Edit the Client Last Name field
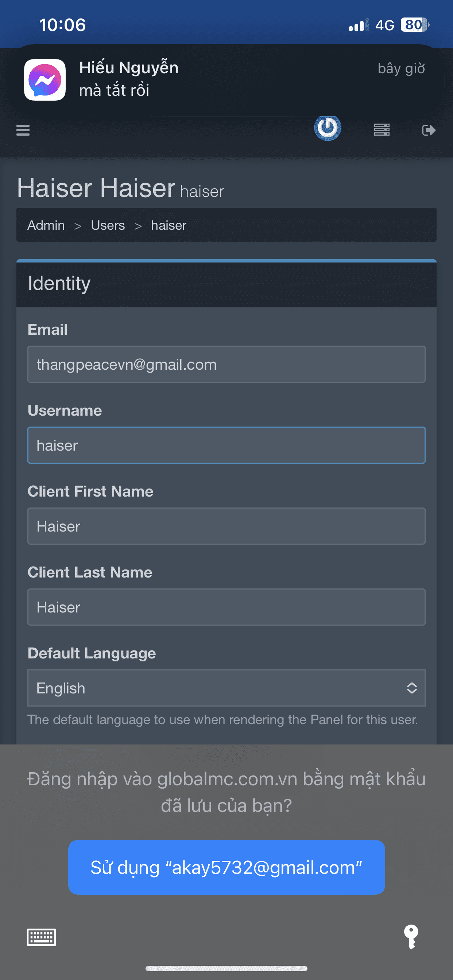 pos(226,607)
